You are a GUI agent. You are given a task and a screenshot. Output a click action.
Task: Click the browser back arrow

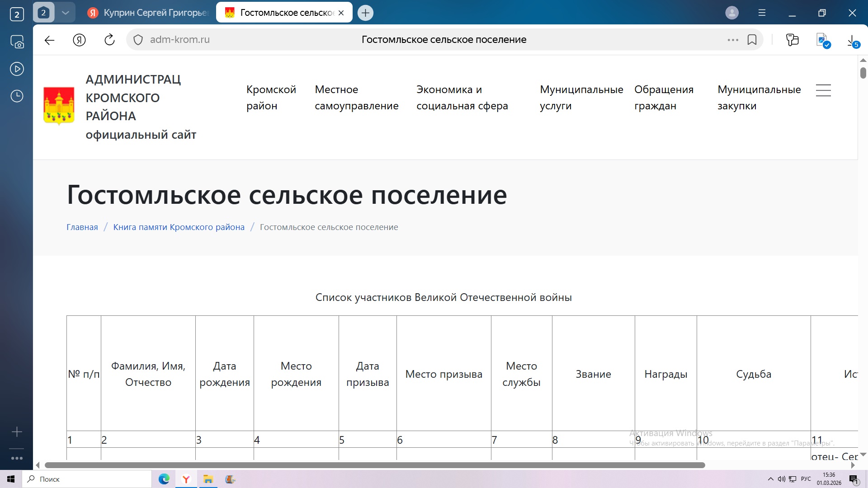(49, 40)
